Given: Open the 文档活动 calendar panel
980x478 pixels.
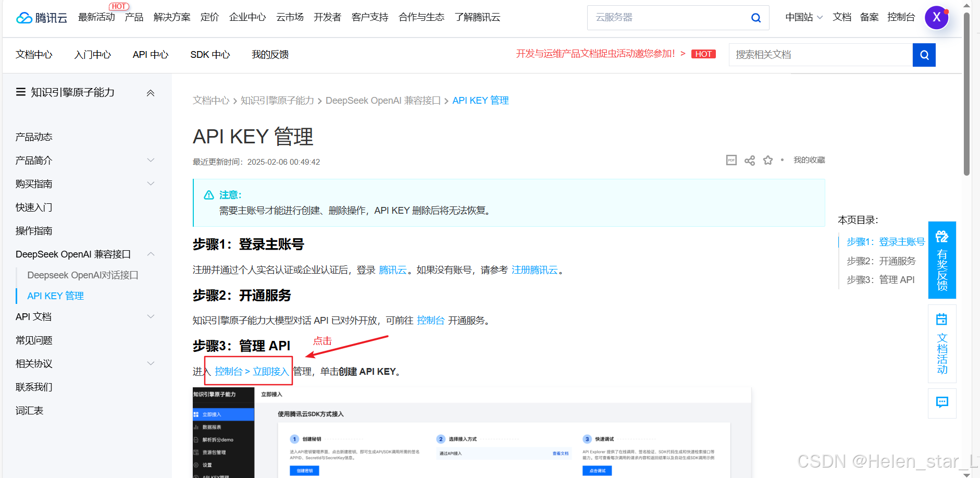Looking at the screenshot, I should (x=942, y=344).
